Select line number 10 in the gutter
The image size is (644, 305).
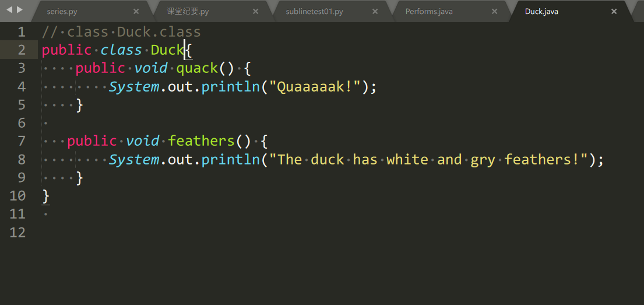click(x=17, y=196)
